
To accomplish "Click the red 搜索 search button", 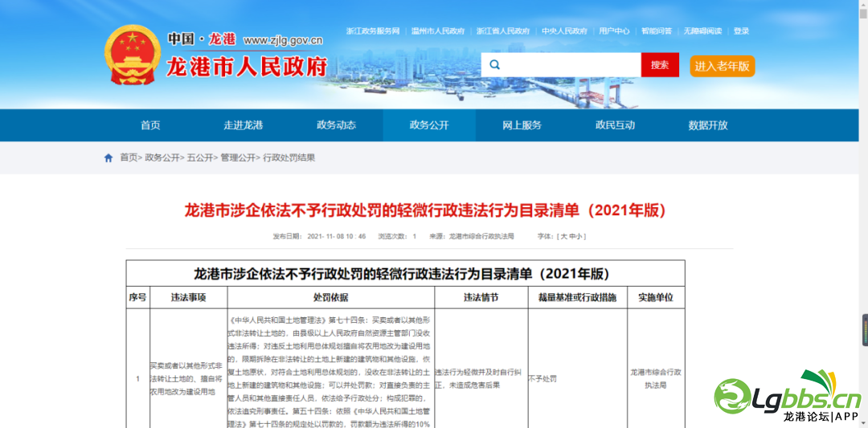I will (x=660, y=65).
